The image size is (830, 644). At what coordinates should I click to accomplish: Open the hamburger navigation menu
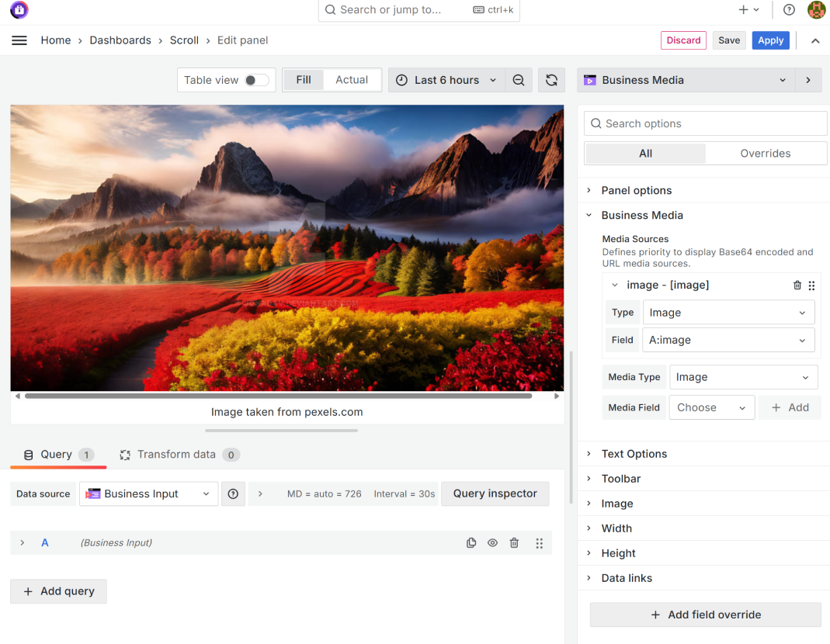(x=19, y=40)
